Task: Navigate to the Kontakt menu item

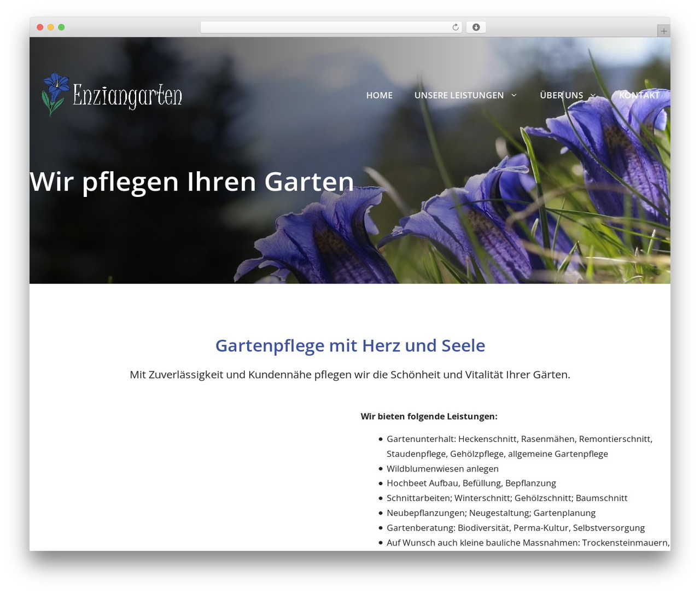Action: pos(639,95)
